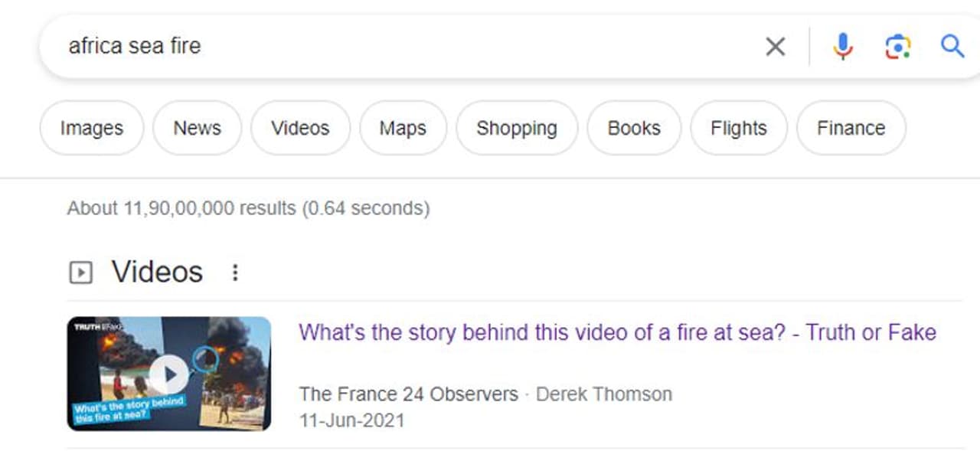Viewport: 980px width, 451px height.
Task: Switch to the News filter tab
Action: tap(197, 128)
